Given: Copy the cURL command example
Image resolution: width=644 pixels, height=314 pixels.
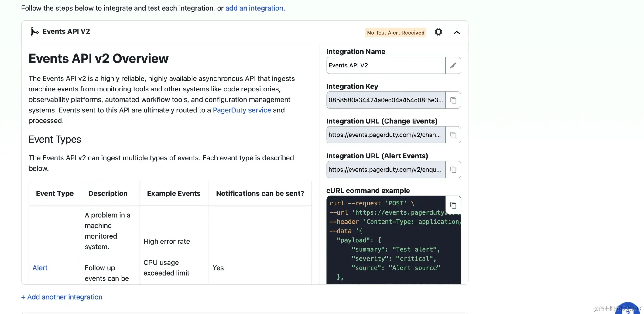Looking at the screenshot, I should pos(453,205).
